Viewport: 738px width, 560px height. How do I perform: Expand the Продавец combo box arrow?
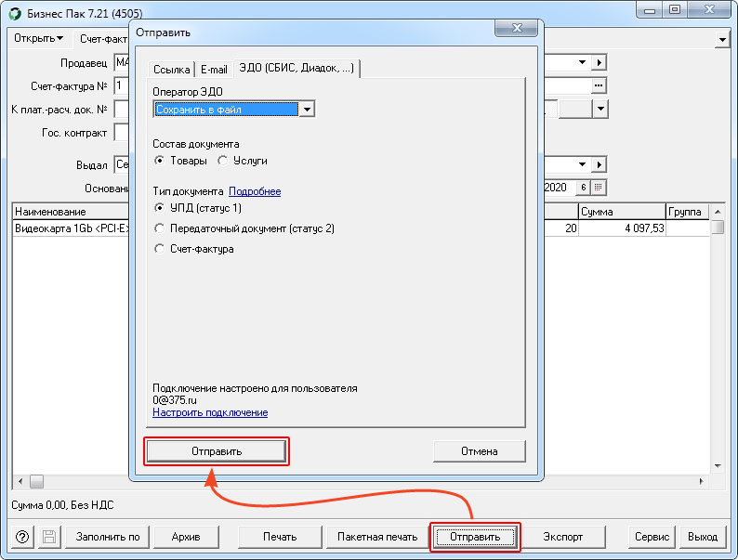coord(582,62)
